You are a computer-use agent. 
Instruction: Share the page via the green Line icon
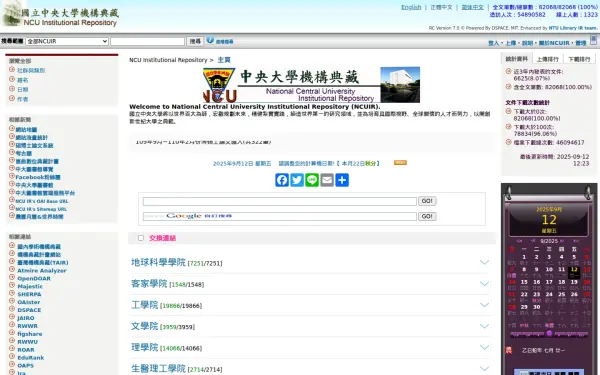click(x=312, y=180)
